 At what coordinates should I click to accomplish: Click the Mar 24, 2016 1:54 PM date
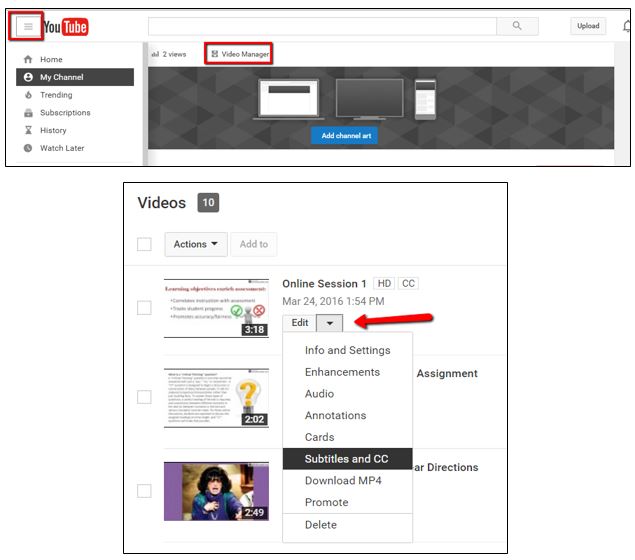tap(333, 301)
